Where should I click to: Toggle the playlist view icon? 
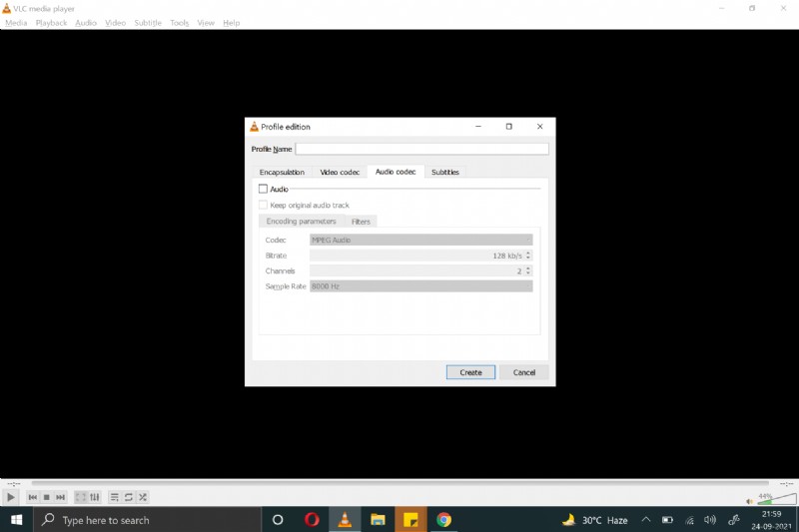point(115,497)
